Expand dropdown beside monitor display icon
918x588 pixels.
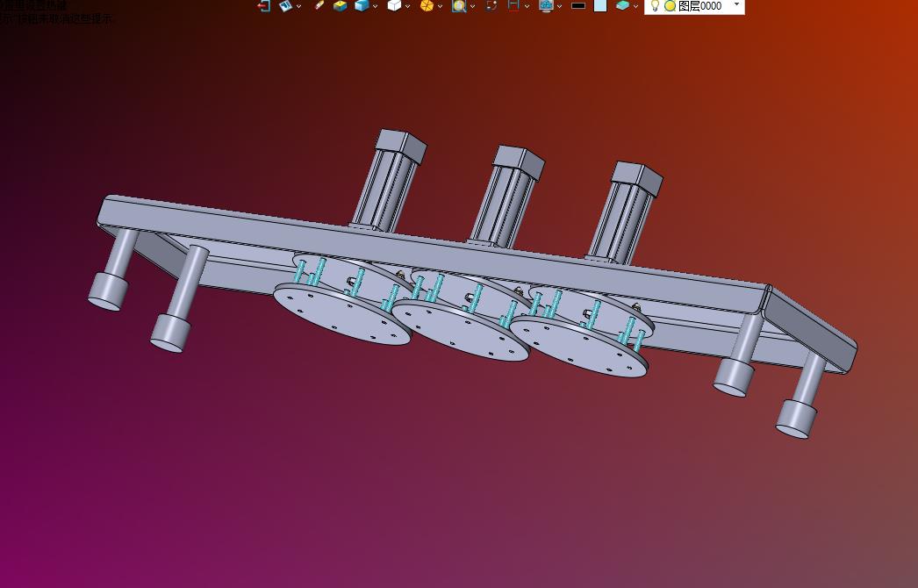[560, 6]
